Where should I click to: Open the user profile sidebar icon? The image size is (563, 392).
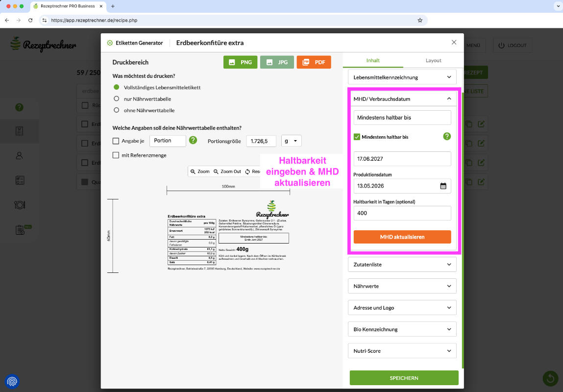(20, 155)
